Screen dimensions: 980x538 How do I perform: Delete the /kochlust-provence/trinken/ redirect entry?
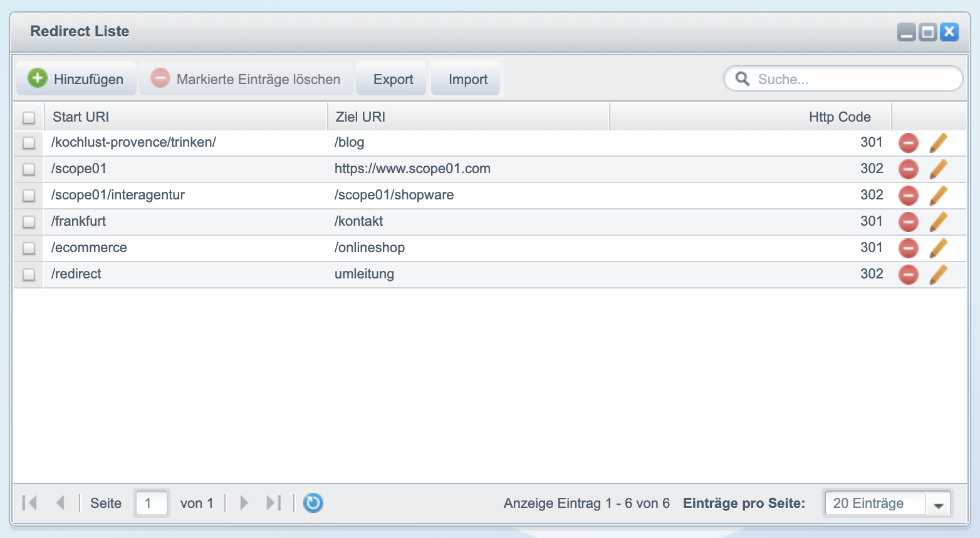(908, 143)
